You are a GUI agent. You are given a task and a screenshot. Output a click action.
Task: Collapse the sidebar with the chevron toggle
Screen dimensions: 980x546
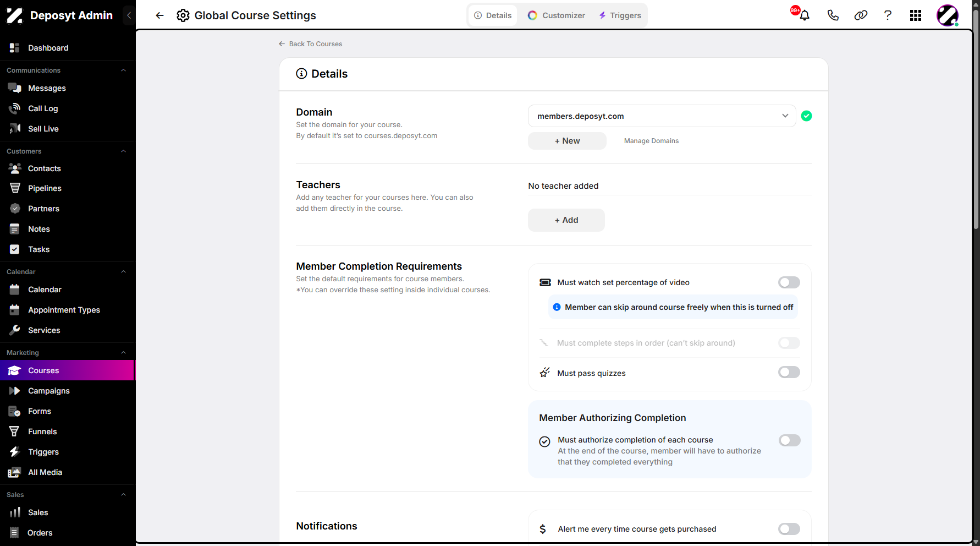pos(129,15)
